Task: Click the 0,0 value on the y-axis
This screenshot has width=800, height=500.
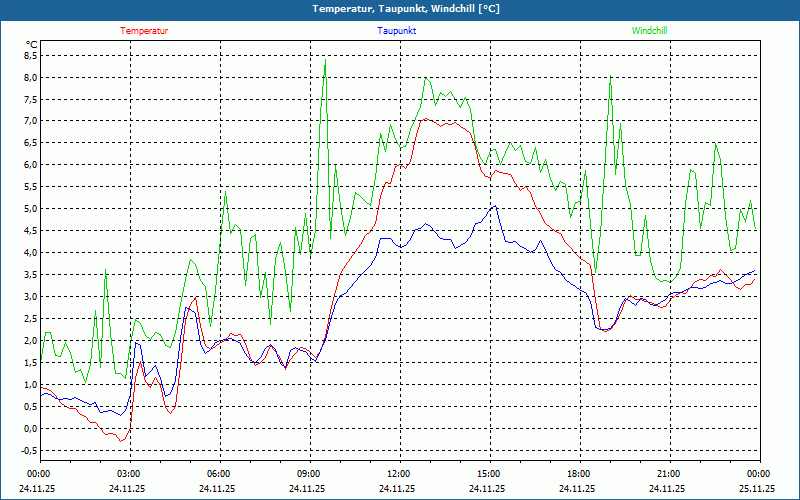Action: pyautogui.click(x=30, y=429)
